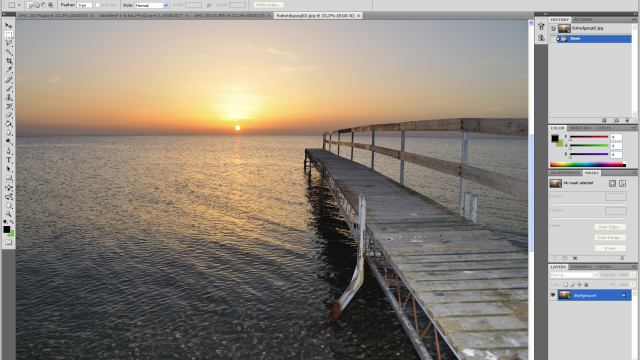Select the Move tool
Screen dimensions: 640x360
pyautogui.click(x=9, y=25)
